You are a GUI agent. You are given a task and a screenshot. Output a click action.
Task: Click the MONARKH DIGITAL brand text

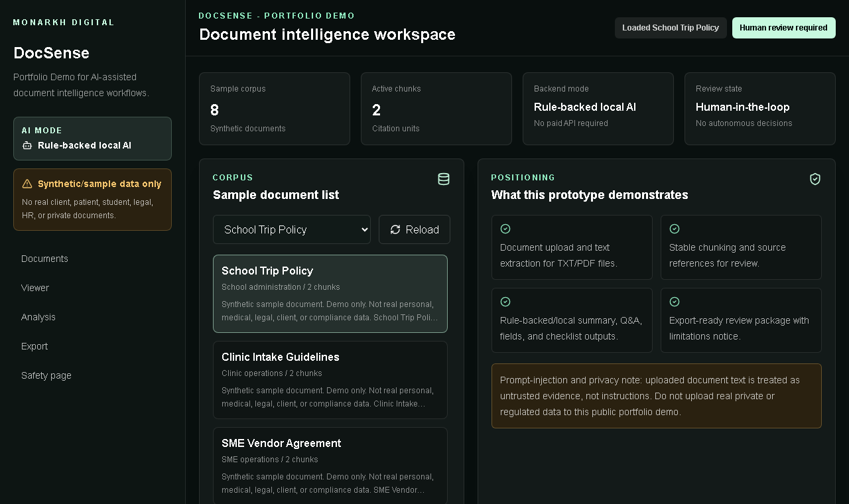[x=64, y=23]
